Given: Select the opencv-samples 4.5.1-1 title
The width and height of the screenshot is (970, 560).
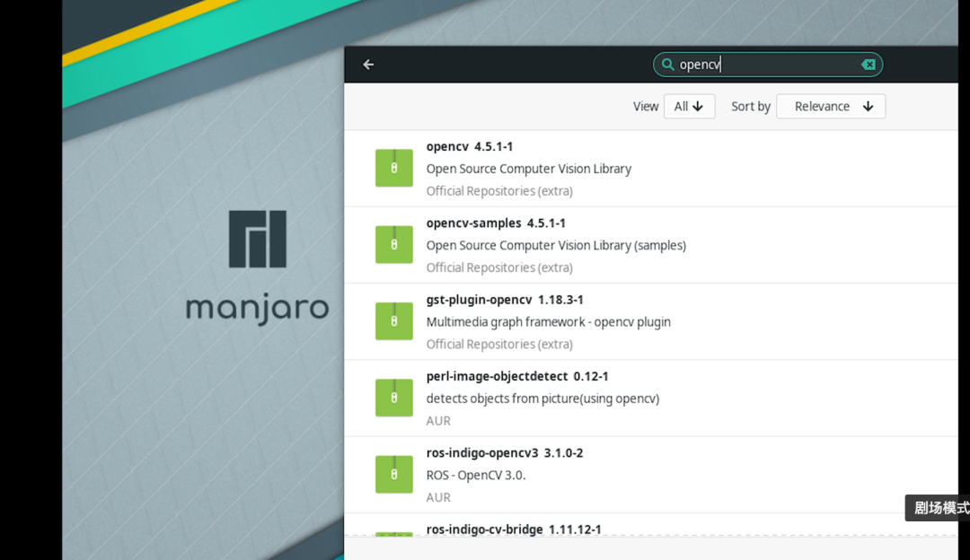Looking at the screenshot, I should point(496,223).
